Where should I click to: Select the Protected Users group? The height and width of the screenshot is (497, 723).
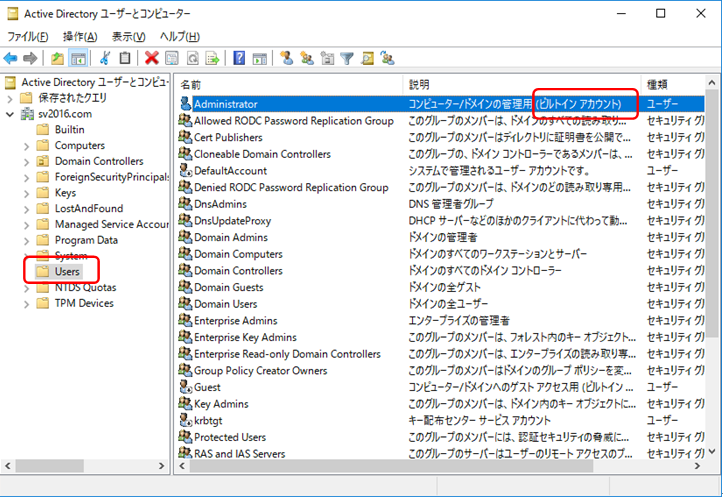tap(230, 437)
